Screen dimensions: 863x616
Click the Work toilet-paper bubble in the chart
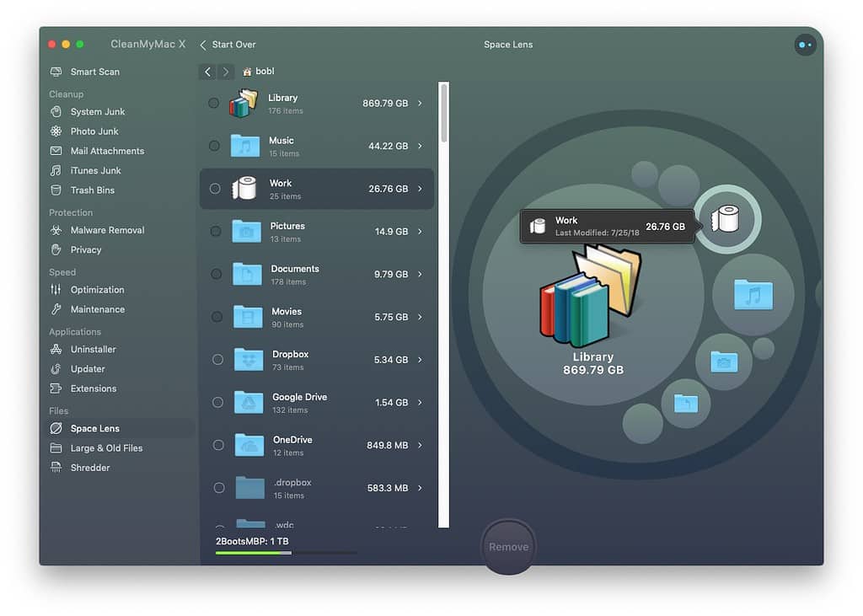(727, 219)
